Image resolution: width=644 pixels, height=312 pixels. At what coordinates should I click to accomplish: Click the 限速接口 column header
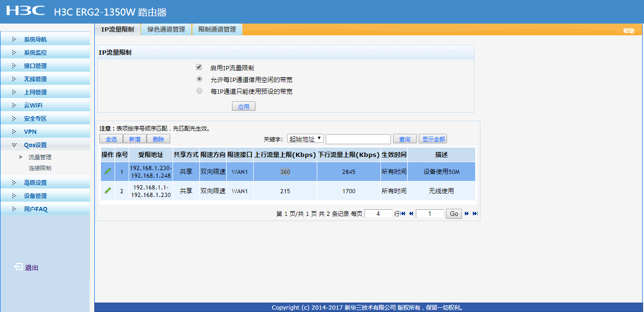(x=240, y=155)
